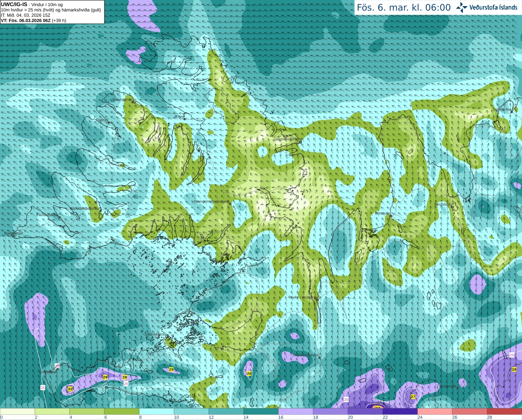
Task: Click the Æðey station label
Action: click(180, 117)
